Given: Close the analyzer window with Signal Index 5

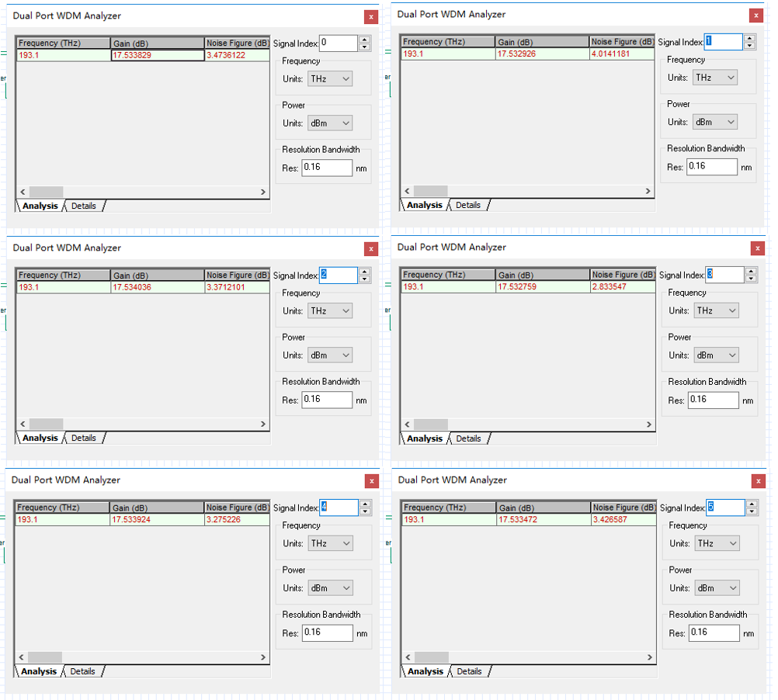Looking at the screenshot, I should pos(758,481).
